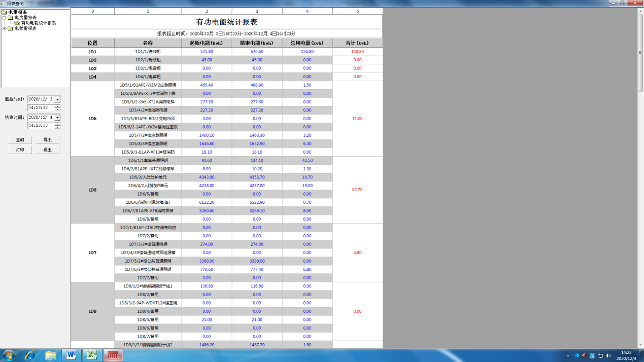Open Microsoft Word from the taskbar
Image resolution: width=644 pixels, height=362 pixels.
coord(71,355)
